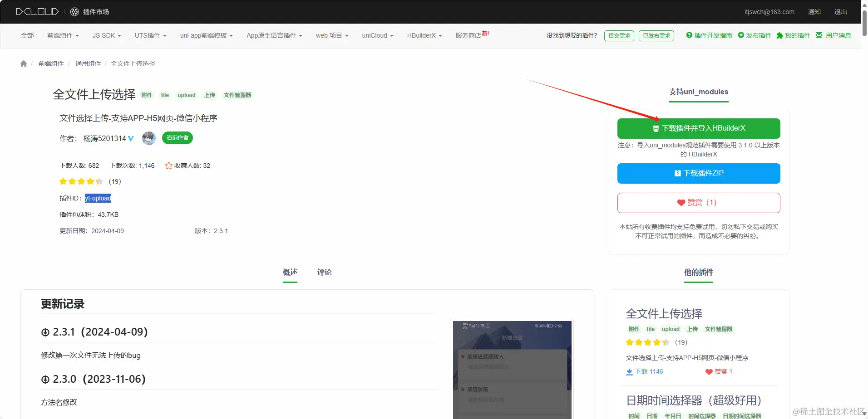This screenshot has width=868, height=419.
Task: Open the 通知 notifications link
Action: 814,12
